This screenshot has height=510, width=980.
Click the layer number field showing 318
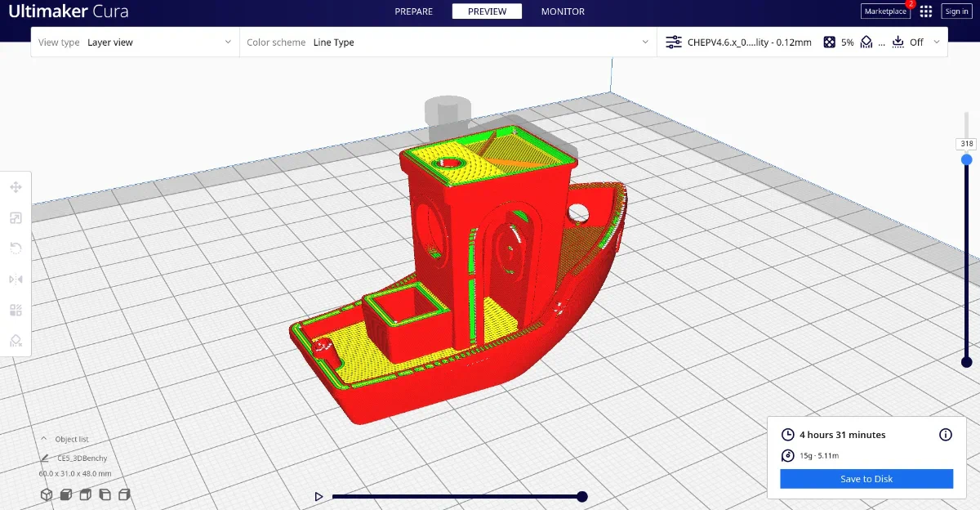[967, 144]
